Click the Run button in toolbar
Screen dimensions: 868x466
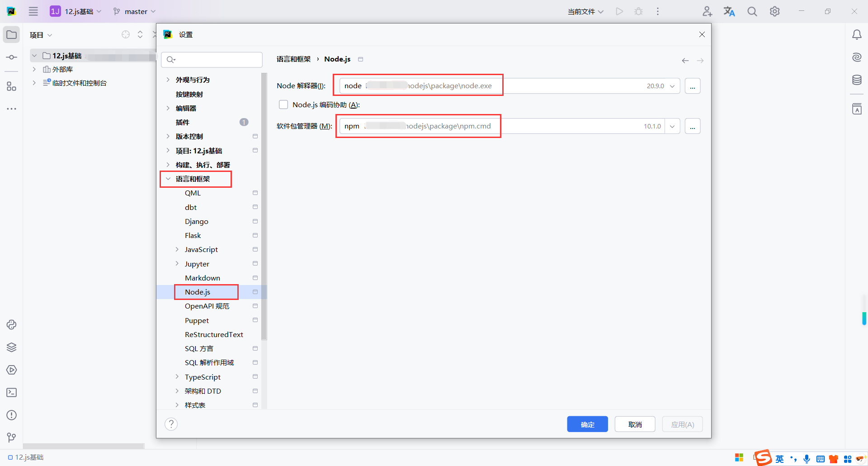pyautogui.click(x=619, y=11)
